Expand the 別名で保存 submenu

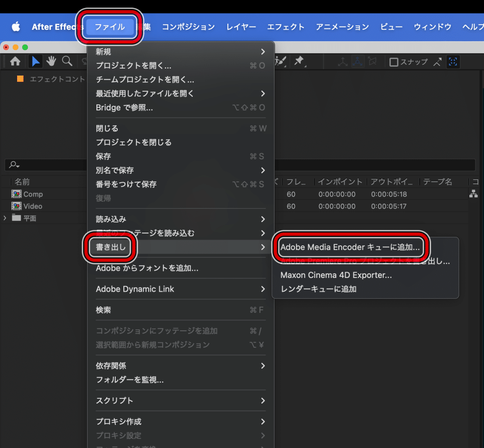click(180, 170)
